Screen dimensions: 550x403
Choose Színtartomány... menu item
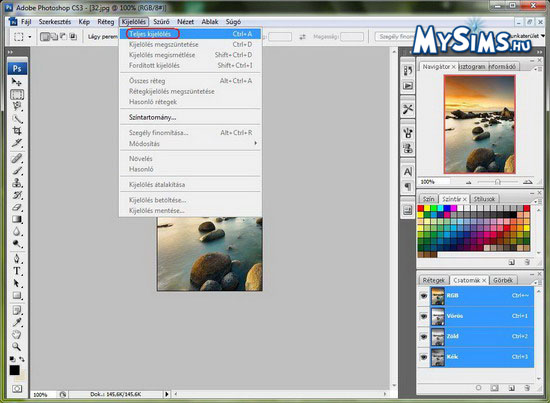coord(190,117)
